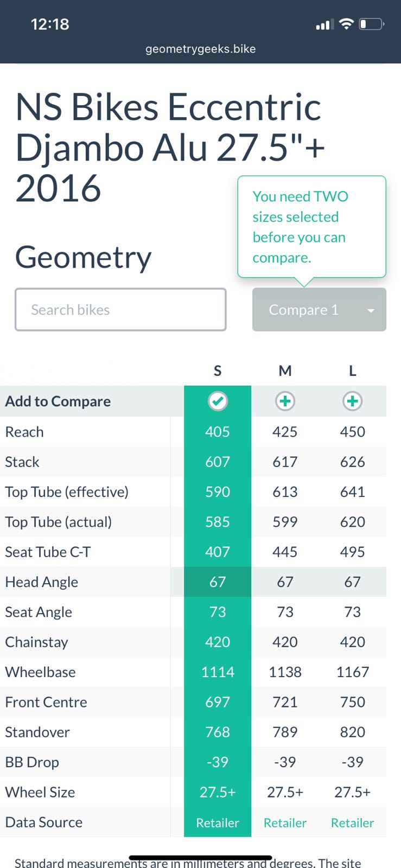401x868 pixels.
Task: Select the L size column header
Action: 352,371
